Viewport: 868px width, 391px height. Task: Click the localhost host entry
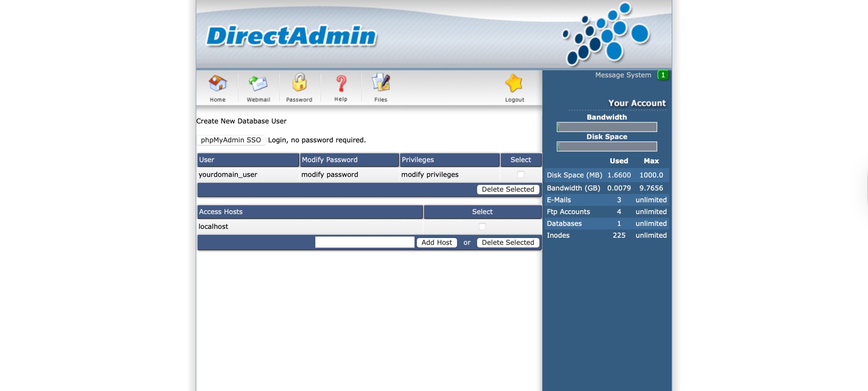[x=213, y=226]
